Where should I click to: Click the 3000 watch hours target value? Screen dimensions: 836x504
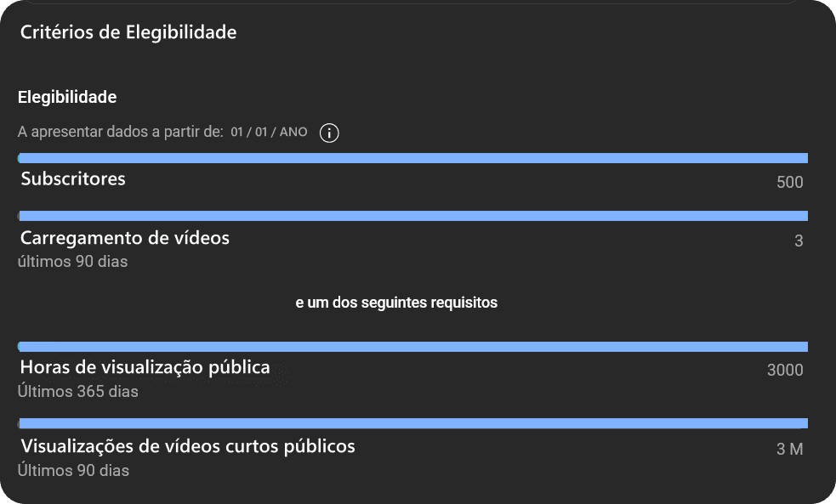click(x=784, y=370)
